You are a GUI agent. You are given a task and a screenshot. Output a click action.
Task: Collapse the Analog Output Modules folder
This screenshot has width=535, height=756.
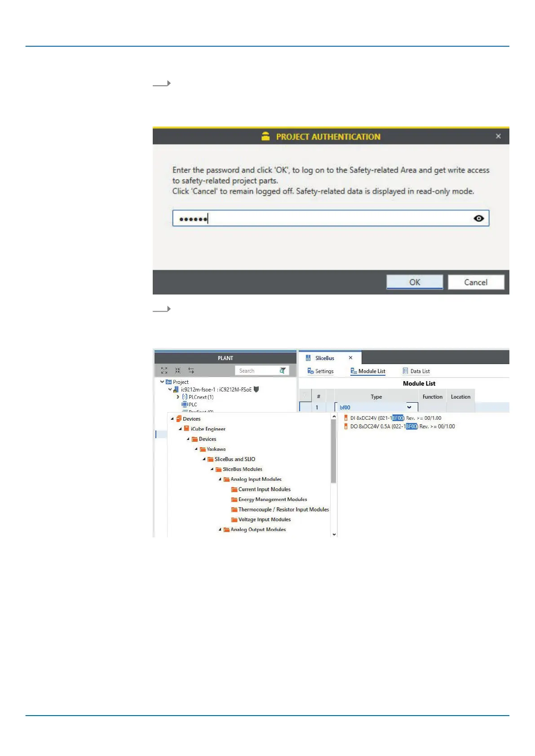pyautogui.click(x=220, y=530)
